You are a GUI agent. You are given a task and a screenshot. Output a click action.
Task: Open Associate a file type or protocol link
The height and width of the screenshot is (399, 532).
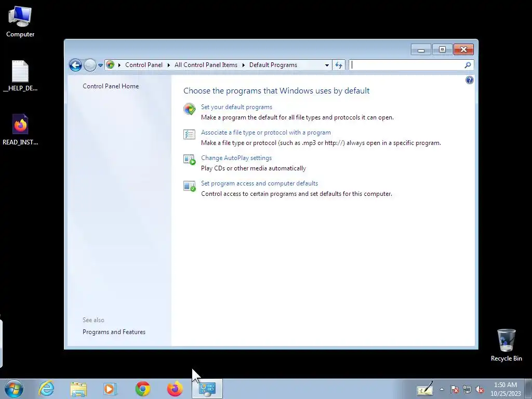(x=265, y=132)
